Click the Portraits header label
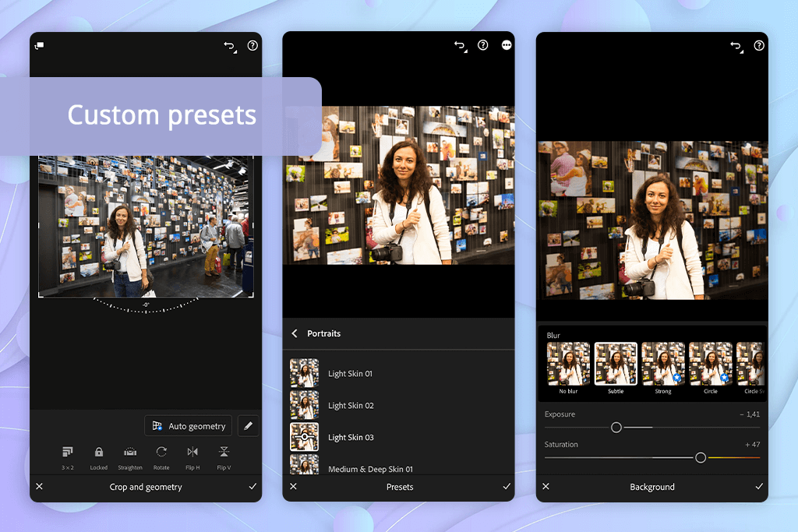Viewport: 798px width, 532px height. 323,333
